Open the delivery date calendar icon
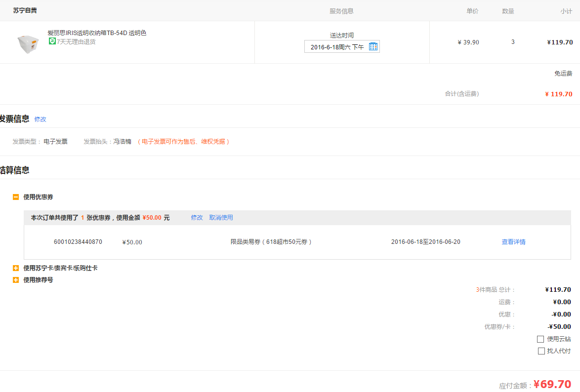 [x=373, y=46]
